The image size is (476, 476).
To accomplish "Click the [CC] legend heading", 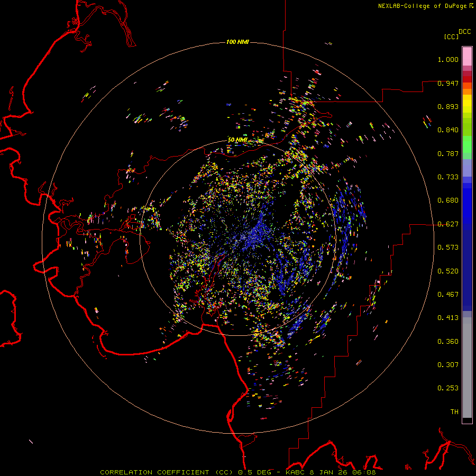I will pyautogui.click(x=451, y=36).
